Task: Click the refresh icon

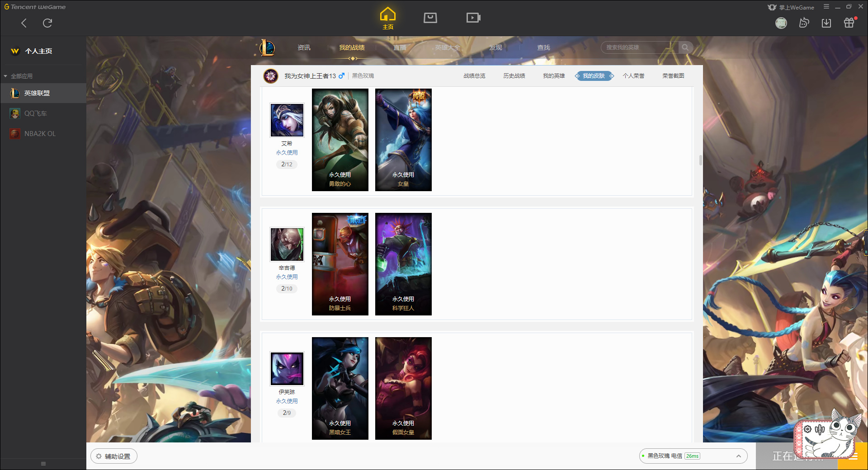Action: tap(47, 23)
